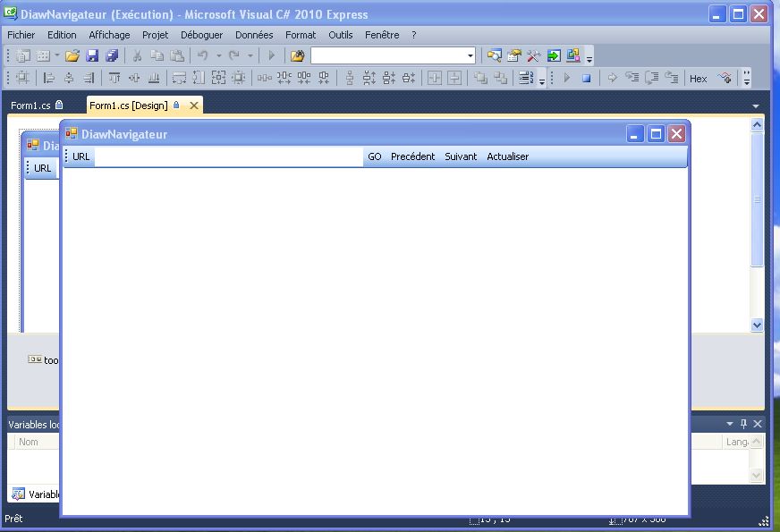Click the Copy icon
The image size is (780, 532).
[157, 55]
